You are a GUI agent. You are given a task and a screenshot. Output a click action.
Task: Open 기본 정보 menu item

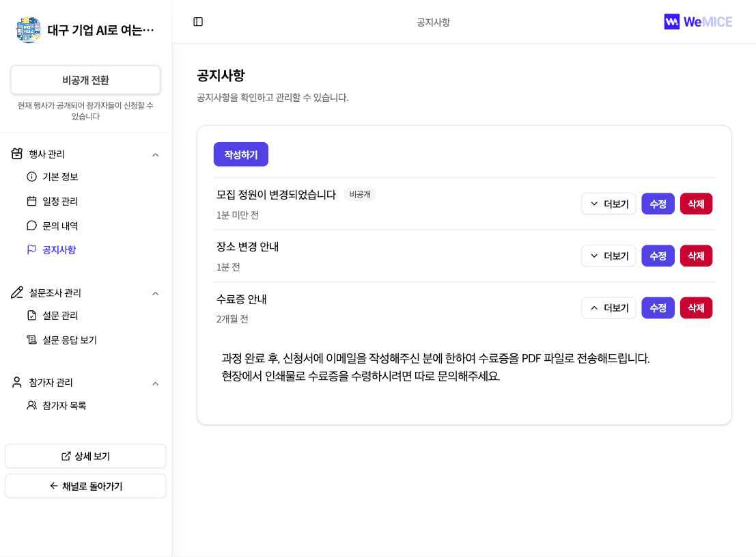click(x=60, y=176)
